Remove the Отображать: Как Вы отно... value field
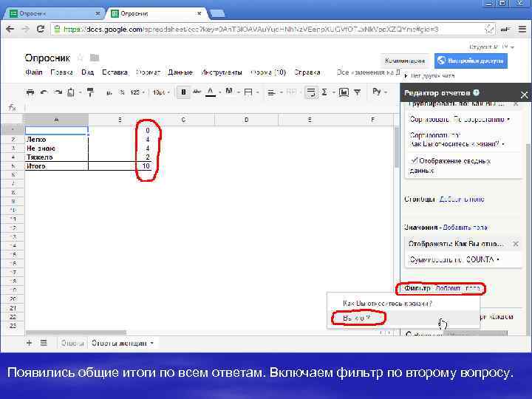The image size is (532, 399). [516, 244]
